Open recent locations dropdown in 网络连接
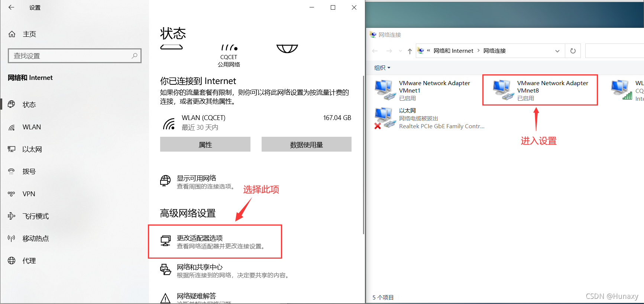 coord(400,51)
